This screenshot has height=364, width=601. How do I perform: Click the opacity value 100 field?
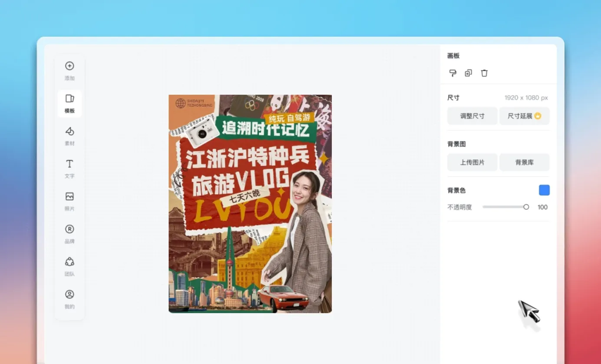coord(542,207)
